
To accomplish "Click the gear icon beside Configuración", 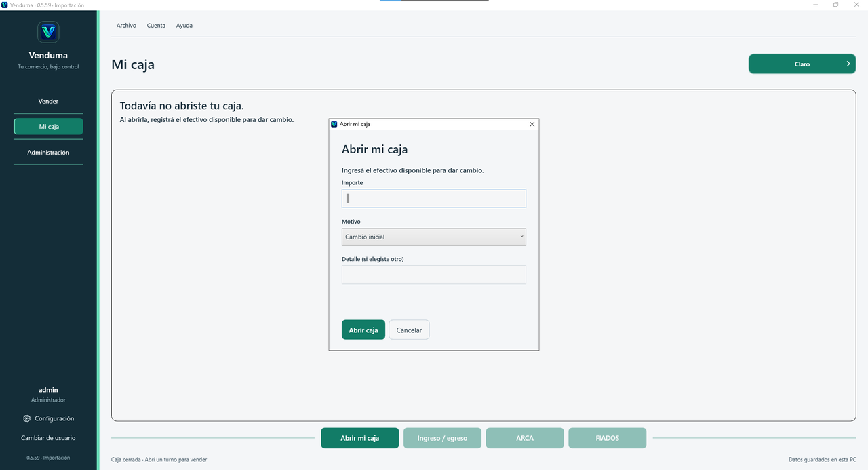I will point(26,418).
